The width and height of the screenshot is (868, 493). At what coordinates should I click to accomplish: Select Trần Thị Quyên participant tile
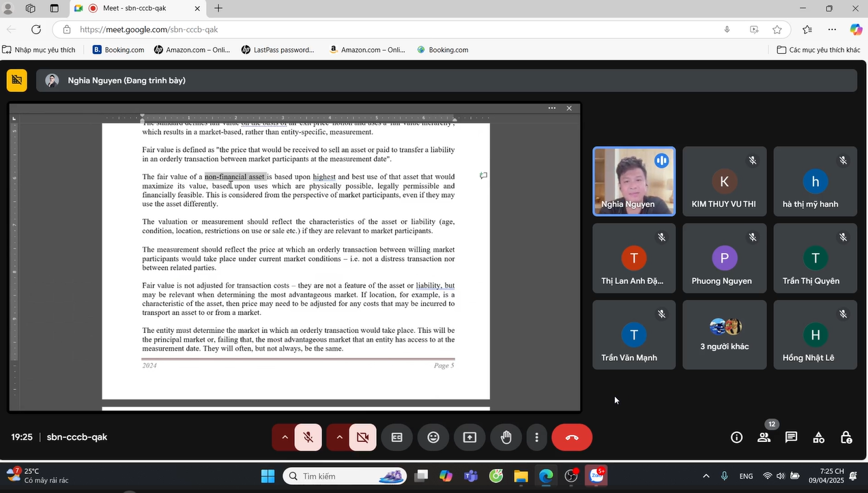815,258
